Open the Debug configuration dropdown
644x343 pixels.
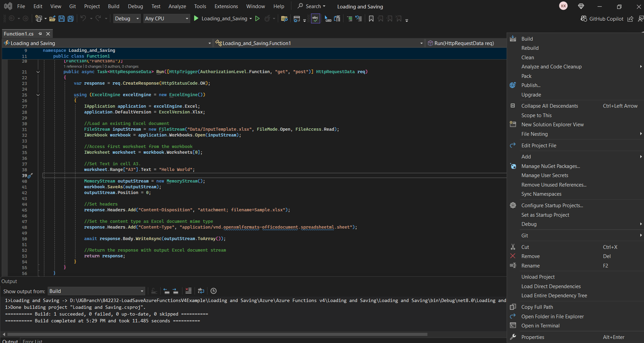pyautogui.click(x=127, y=19)
